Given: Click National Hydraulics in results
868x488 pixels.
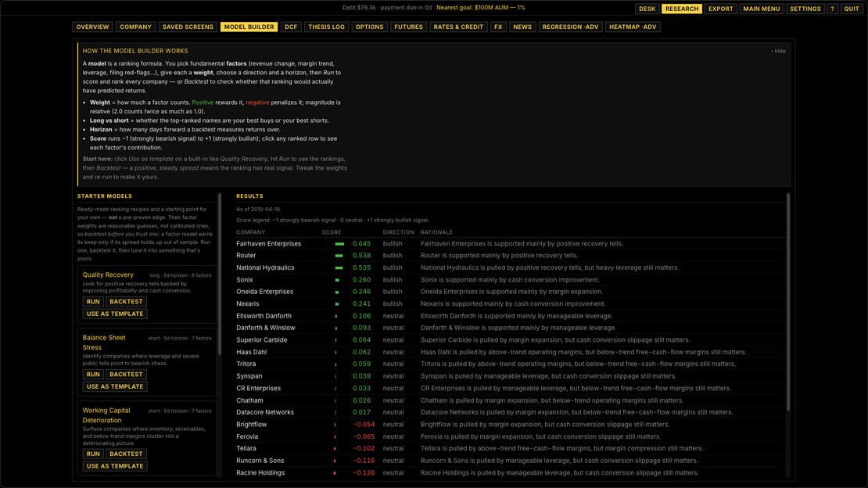Looking at the screenshot, I should [511, 267].
